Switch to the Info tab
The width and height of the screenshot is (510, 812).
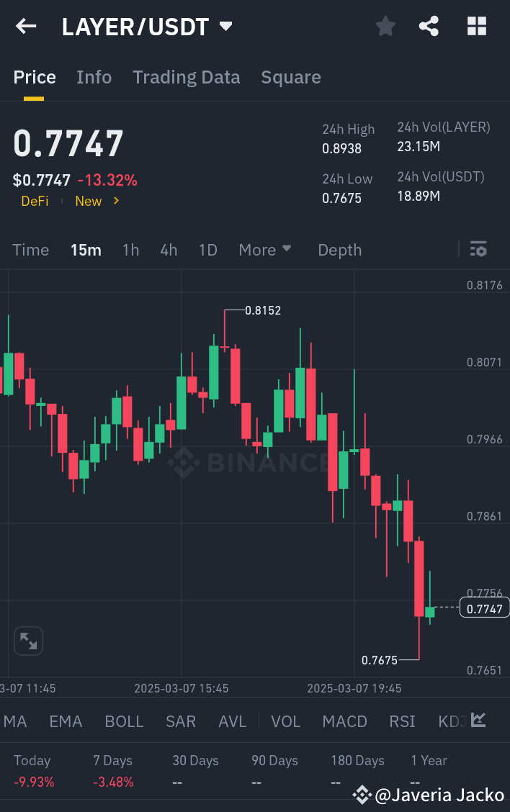[x=94, y=77]
